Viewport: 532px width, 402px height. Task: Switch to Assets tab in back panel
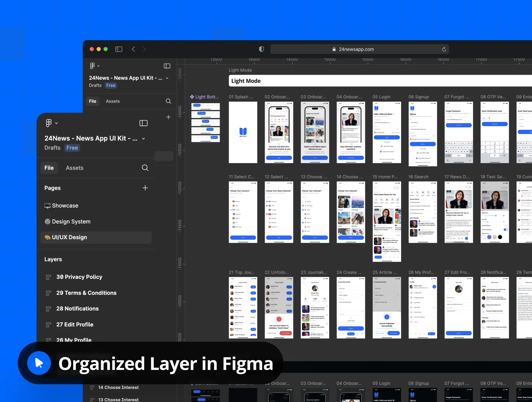click(113, 101)
